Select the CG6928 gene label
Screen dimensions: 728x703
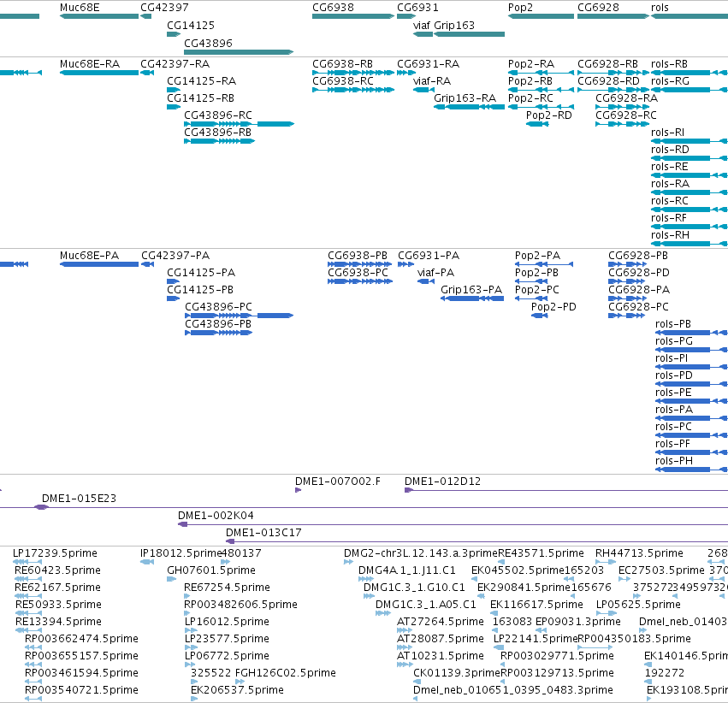tap(598, 8)
